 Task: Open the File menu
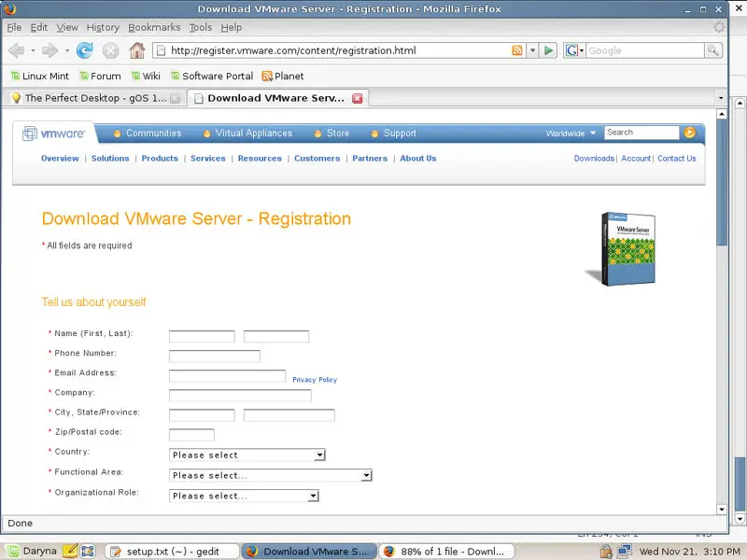point(14,28)
